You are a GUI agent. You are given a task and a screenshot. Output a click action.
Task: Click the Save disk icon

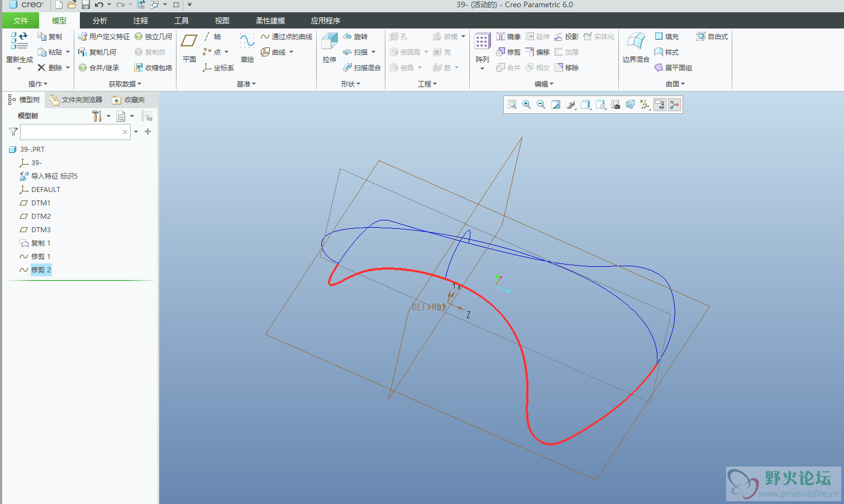pyautogui.click(x=85, y=4)
